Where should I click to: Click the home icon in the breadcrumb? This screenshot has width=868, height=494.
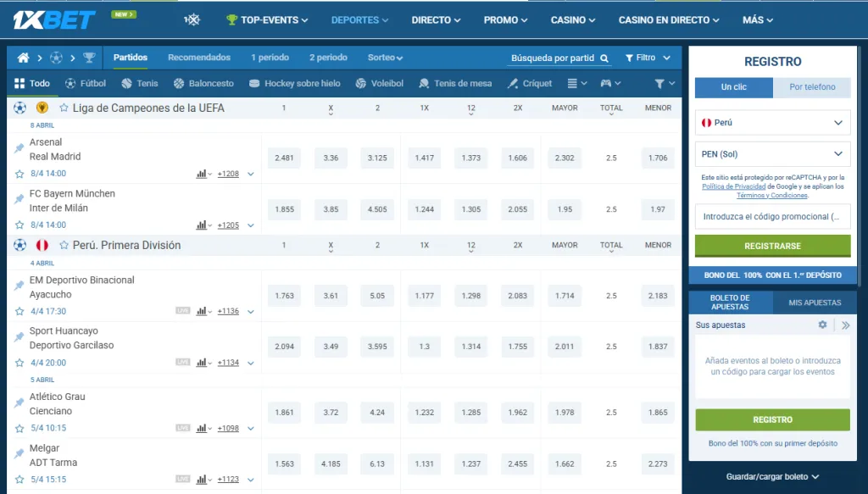[23, 58]
